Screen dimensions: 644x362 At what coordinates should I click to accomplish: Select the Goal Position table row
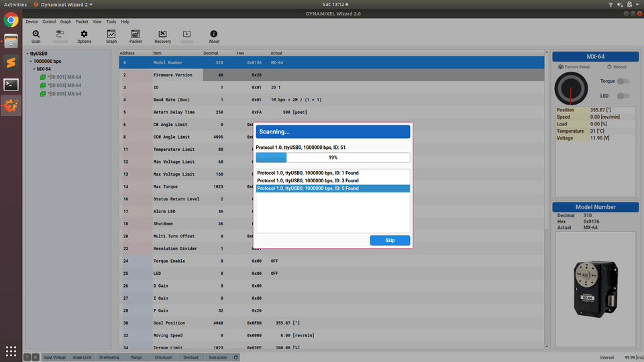[331, 323]
